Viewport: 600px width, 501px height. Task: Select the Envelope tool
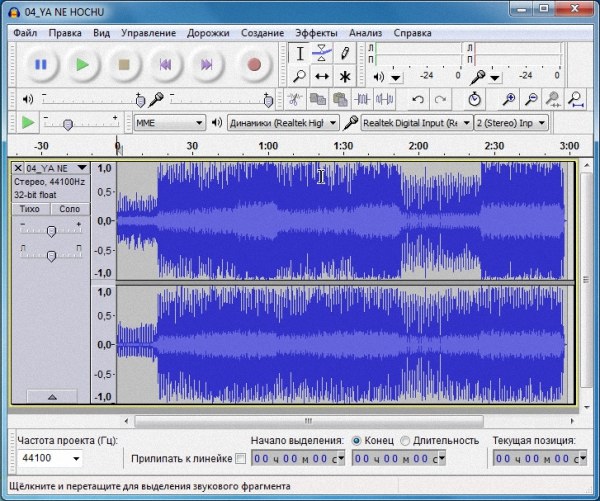322,54
